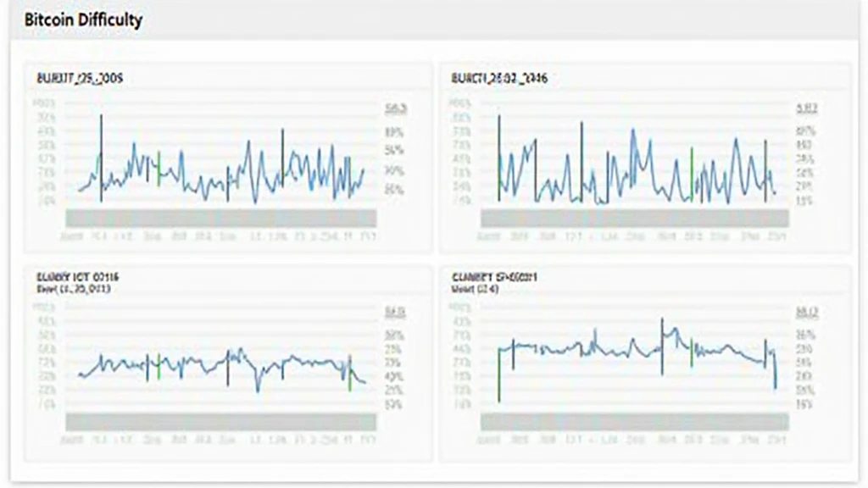This screenshot has height=488, width=868.
Task: Click the green marker in the top-left chart
Action: [x=159, y=168]
